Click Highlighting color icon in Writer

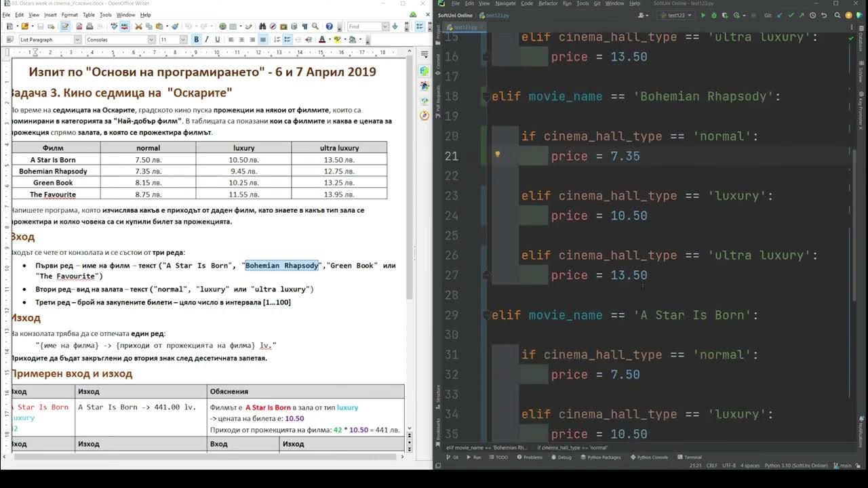337,39
